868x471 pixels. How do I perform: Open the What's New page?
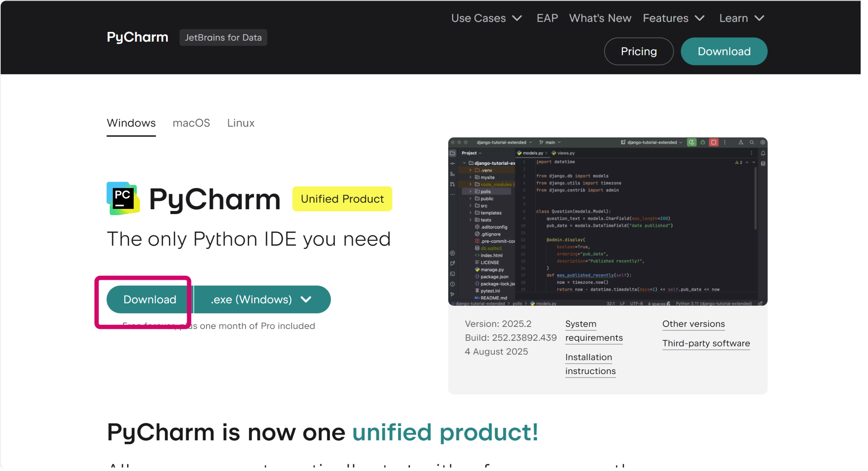coord(600,18)
